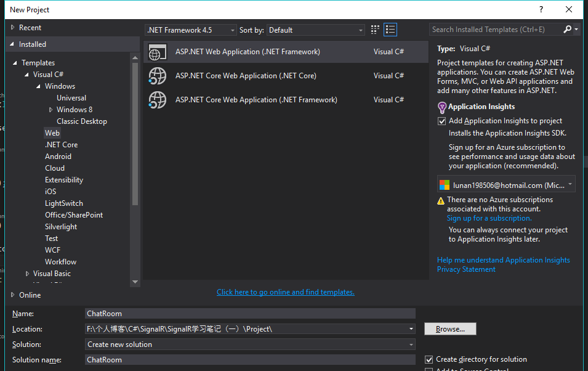
Task: Click the ASP.NET Core (.NET Framework) template icon
Action: [158, 100]
